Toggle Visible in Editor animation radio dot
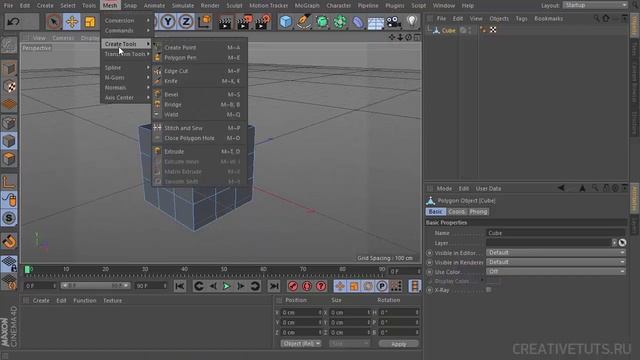The image size is (640, 360). 429,253
